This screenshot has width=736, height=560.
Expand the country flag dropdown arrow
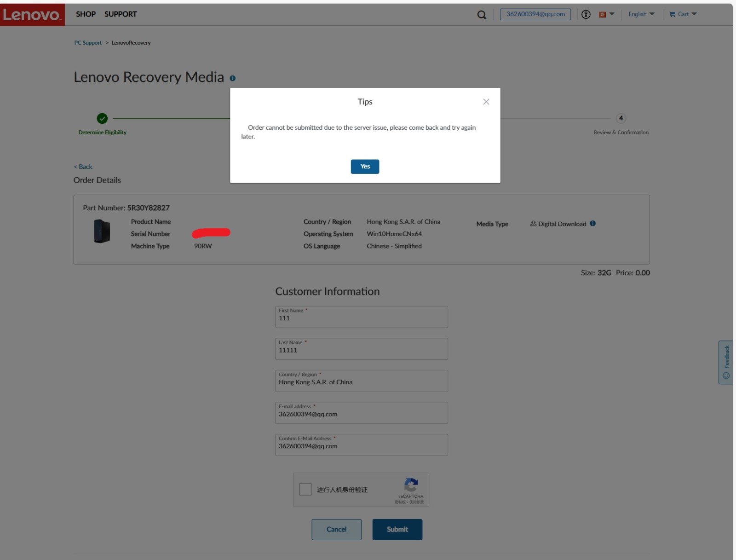612,14
